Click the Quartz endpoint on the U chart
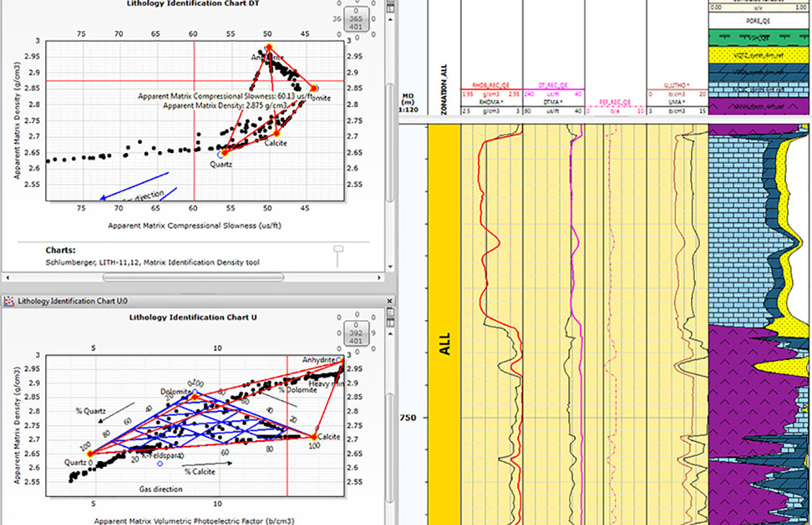The width and height of the screenshot is (812, 525). pyautogui.click(x=90, y=454)
